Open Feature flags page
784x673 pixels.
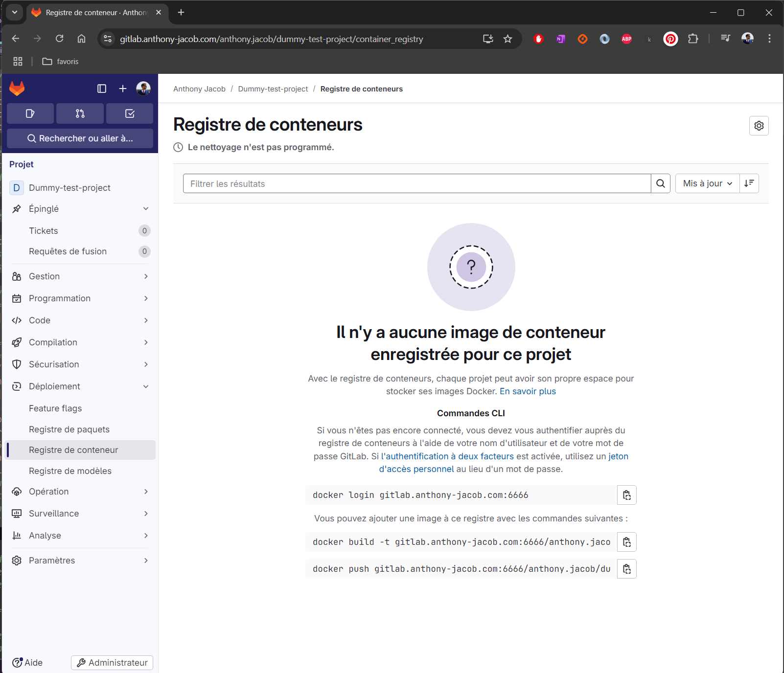click(80, 408)
